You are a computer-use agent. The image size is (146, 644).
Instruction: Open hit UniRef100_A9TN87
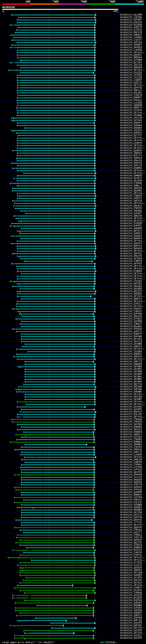point(131,20)
